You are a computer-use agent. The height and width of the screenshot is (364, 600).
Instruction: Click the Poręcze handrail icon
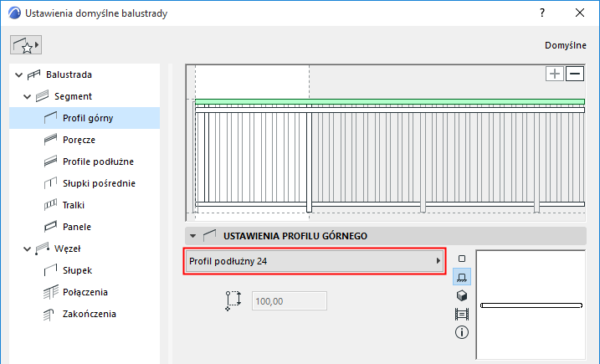[x=50, y=140]
